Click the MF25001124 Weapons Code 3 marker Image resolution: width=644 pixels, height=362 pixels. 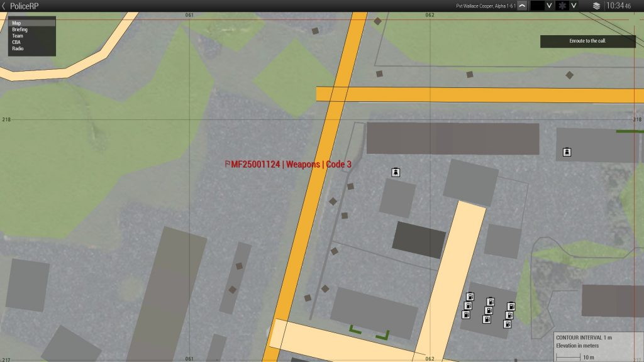point(291,164)
